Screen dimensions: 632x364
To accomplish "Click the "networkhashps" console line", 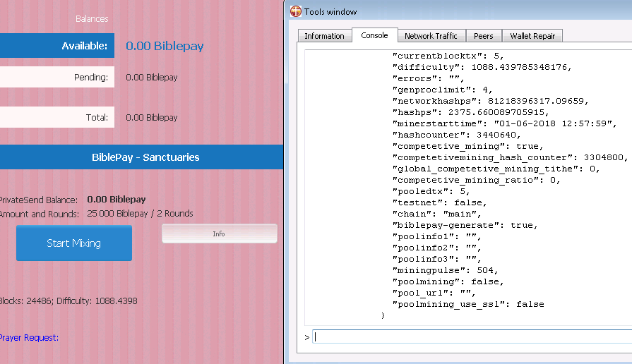I will tap(491, 101).
